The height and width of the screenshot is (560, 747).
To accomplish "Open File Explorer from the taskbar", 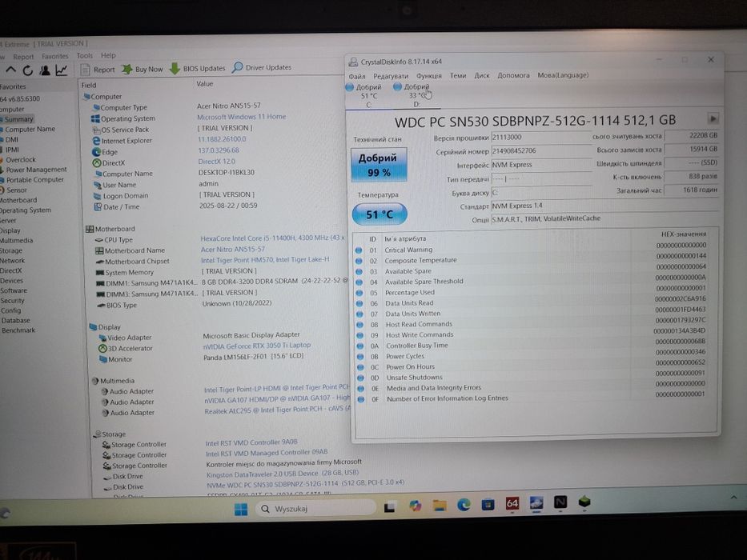I will tap(440, 506).
